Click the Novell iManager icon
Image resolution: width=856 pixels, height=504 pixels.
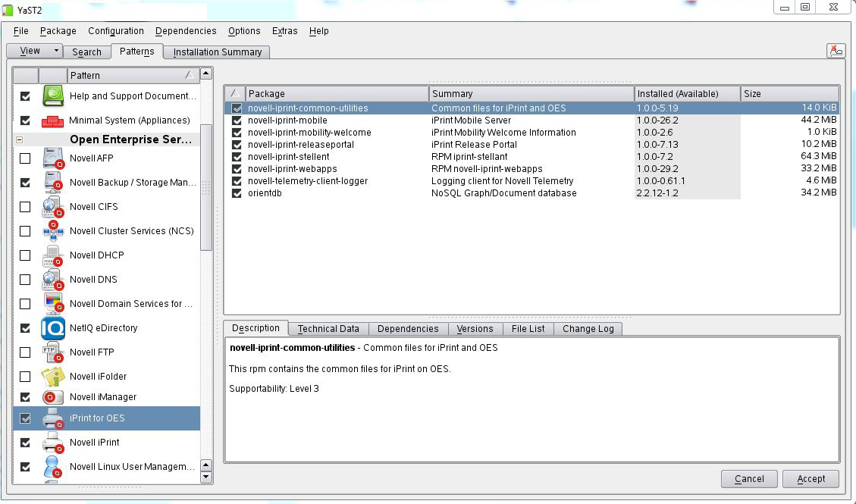(53, 397)
